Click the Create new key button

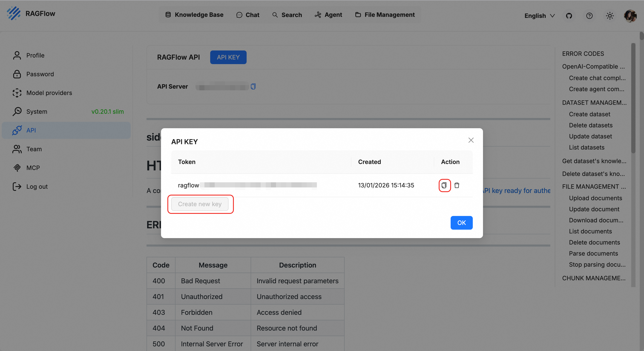(x=200, y=204)
